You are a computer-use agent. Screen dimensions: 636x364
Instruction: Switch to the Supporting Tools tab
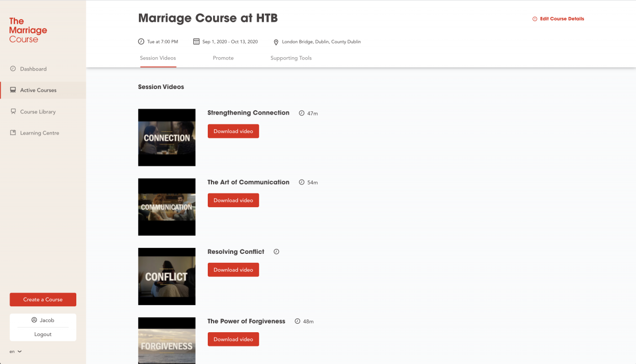(x=291, y=58)
